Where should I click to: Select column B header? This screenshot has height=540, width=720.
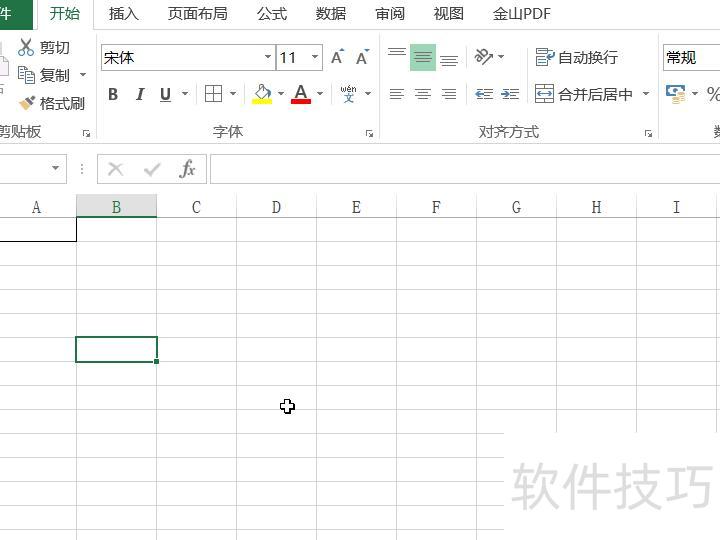click(x=117, y=207)
